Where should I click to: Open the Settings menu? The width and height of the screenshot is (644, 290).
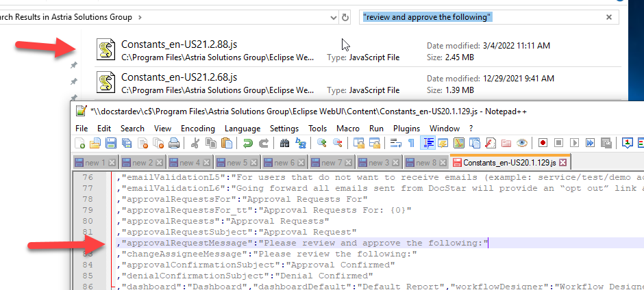point(284,129)
